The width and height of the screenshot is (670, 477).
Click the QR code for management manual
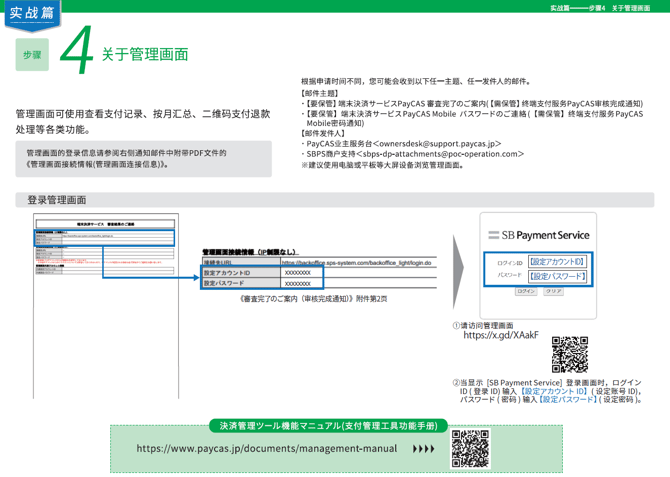tap(470, 449)
